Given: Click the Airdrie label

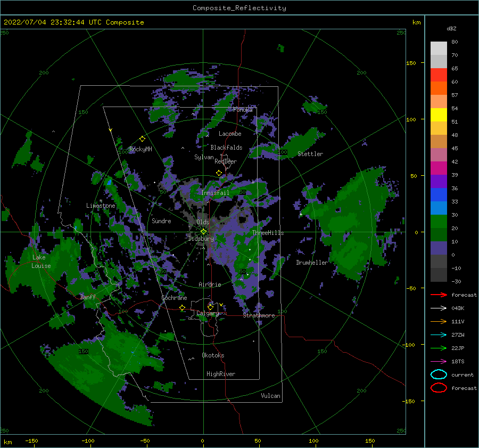Looking at the screenshot, I should coord(210,284).
